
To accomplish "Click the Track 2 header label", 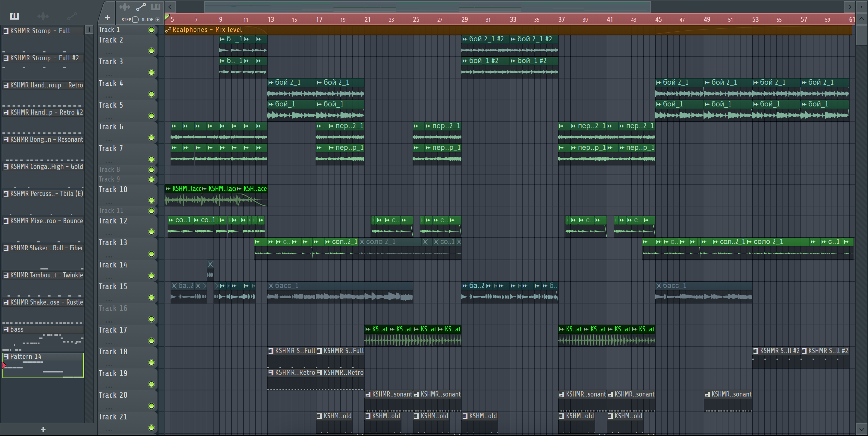I will 111,40.
